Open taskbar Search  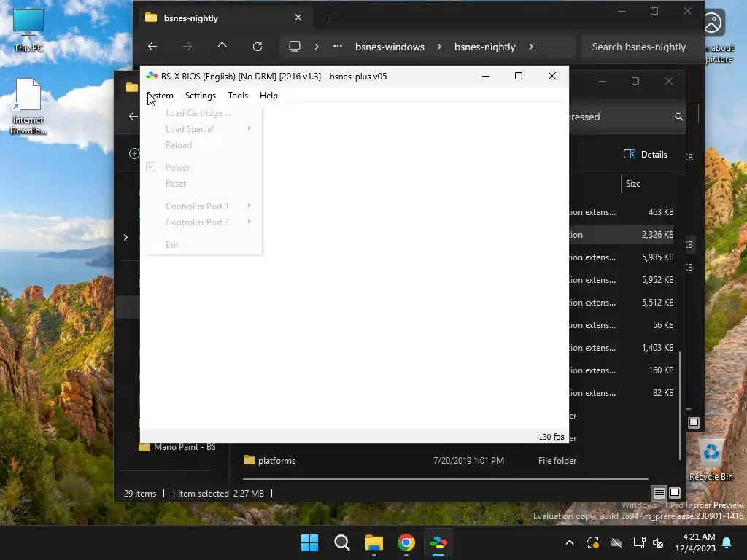[x=341, y=542]
